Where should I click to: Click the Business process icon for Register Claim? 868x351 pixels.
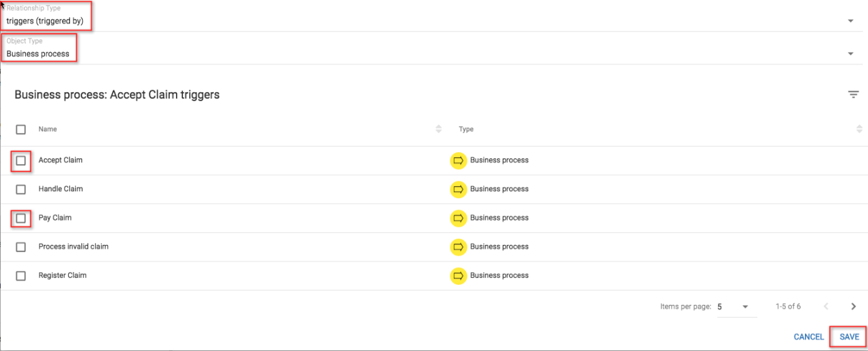click(x=458, y=275)
